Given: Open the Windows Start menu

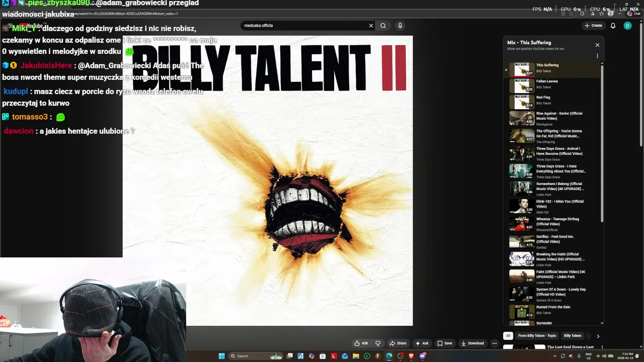Looking at the screenshot, I should [222, 356].
